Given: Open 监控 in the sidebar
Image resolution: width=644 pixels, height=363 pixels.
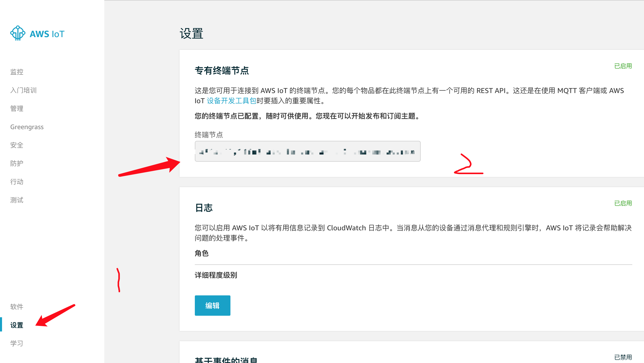Looking at the screenshot, I should [x=17, y=72].
